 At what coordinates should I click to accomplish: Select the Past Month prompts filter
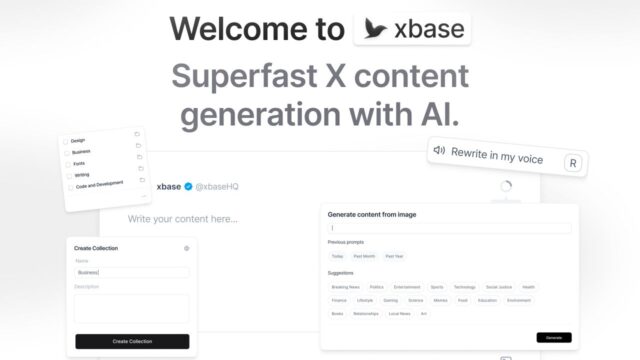364,256
